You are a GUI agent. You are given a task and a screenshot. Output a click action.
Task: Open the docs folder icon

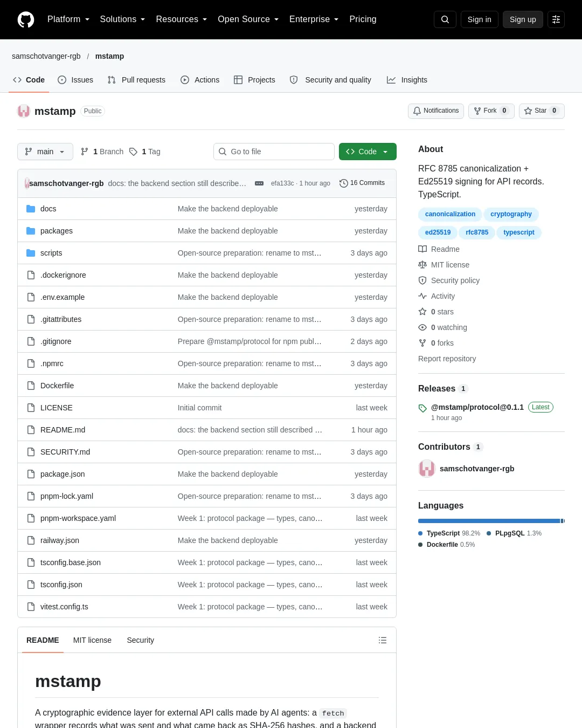[31, 209]
